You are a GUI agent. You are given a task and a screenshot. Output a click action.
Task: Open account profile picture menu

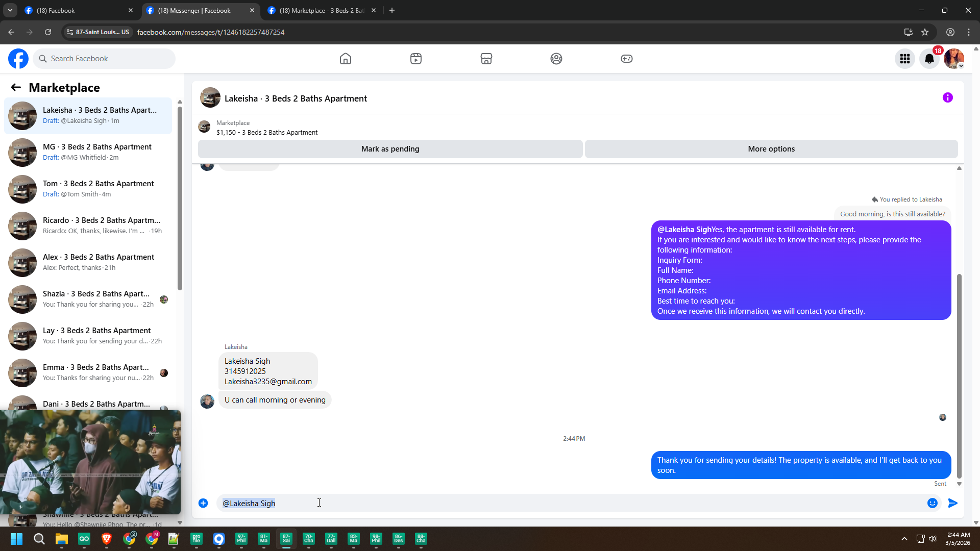(x=954, y=59)
